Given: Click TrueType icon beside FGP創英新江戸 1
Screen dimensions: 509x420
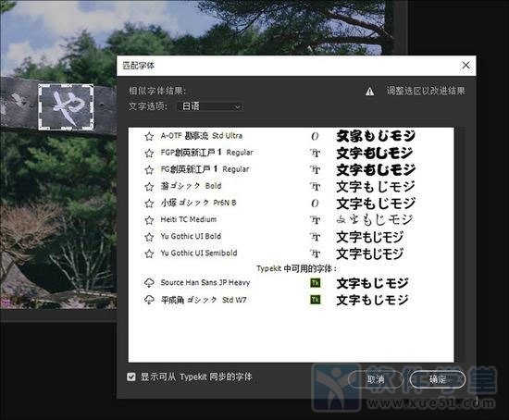Looking at the screenshot, I should click(x=315, y=153).
